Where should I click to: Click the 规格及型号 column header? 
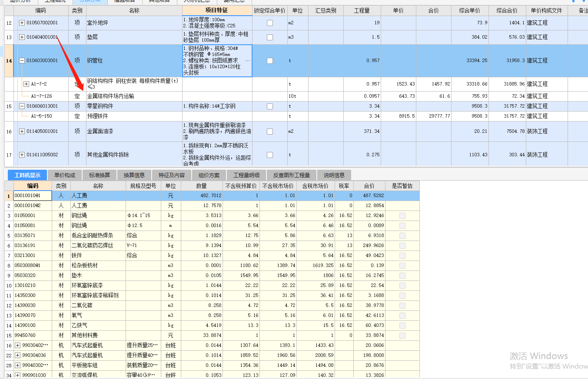coord(143,186)
